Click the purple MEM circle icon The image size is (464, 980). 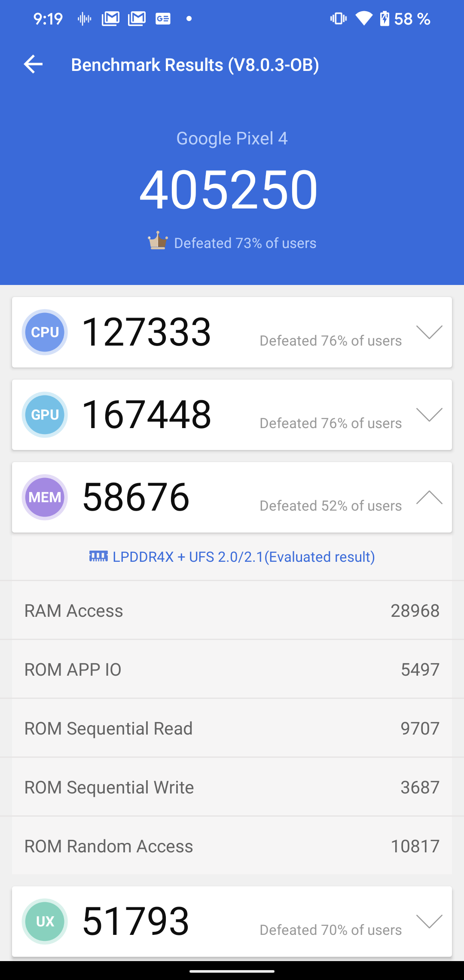pyautogui.click(x=45, y=497)
